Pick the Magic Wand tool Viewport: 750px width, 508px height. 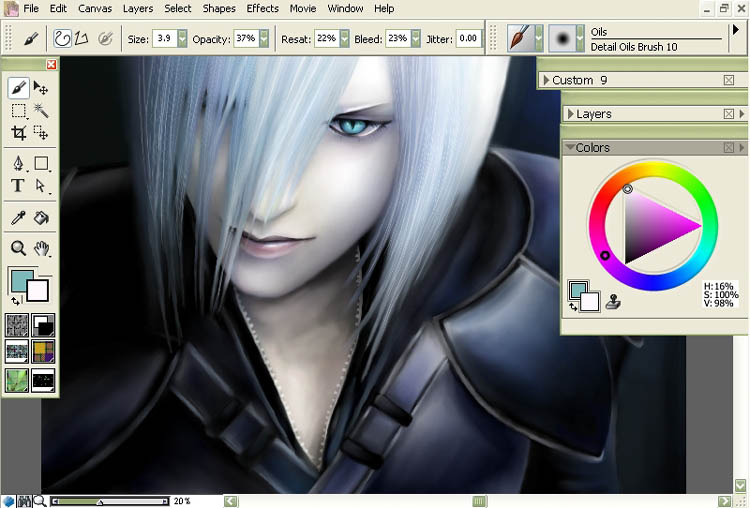41,110
